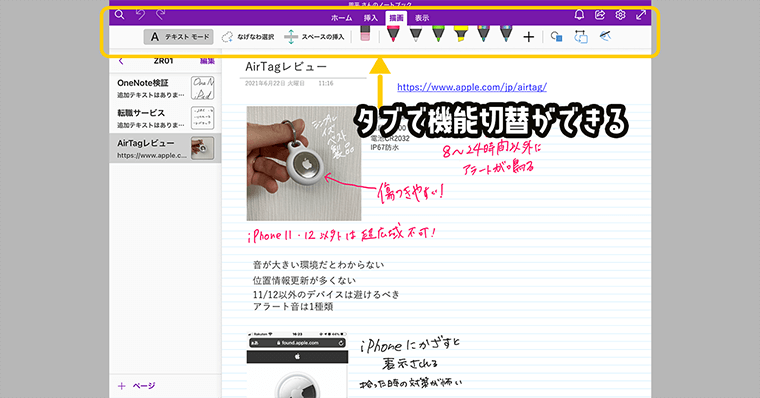Open the OneNote検証 page

point(165,88)
